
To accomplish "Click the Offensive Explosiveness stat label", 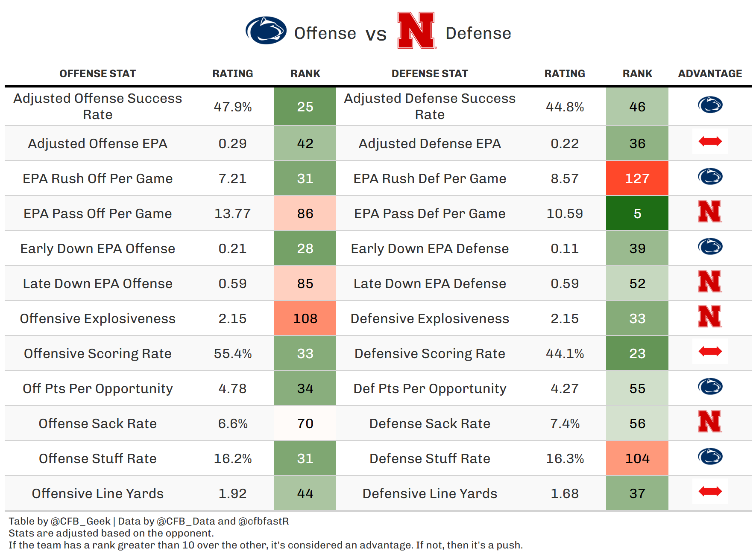I will (97, 318).
